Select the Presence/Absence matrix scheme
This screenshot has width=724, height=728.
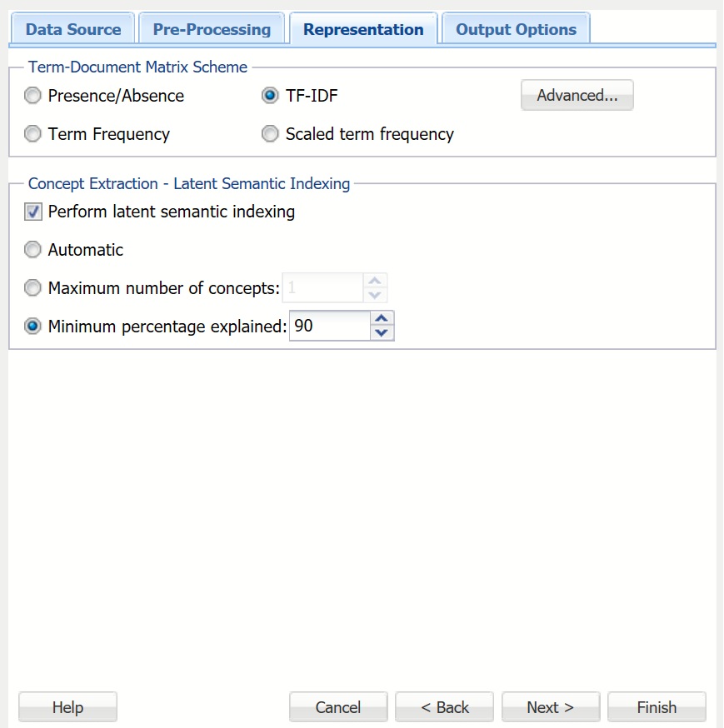click(x=32, y=96)
